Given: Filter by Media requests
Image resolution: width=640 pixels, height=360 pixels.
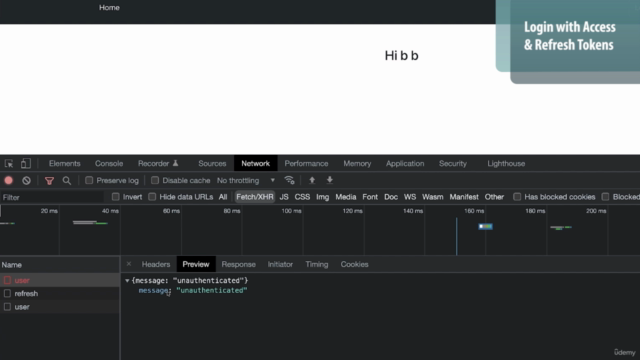Looking at the screenshot, I should click(x=346, y=197).
